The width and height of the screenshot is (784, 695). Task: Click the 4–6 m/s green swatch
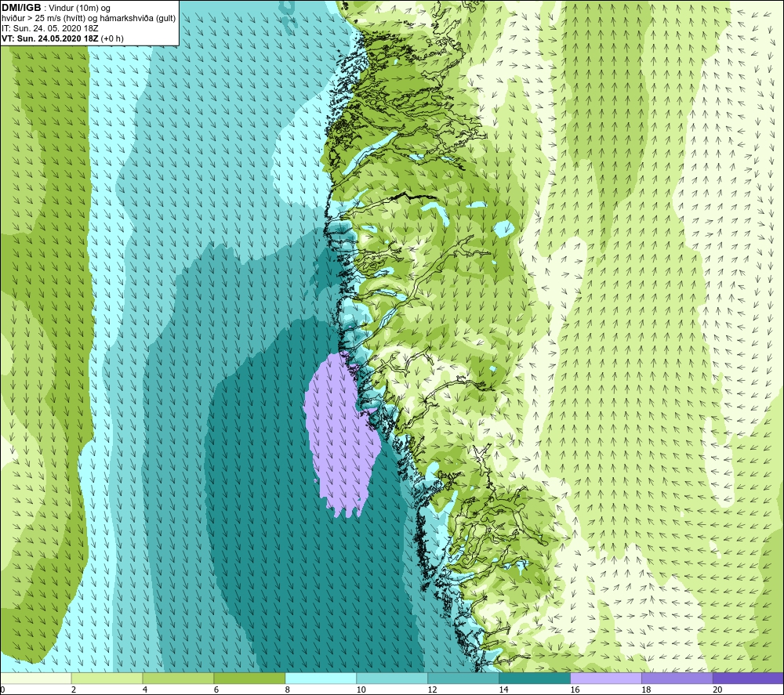click(x=178, y=678)
